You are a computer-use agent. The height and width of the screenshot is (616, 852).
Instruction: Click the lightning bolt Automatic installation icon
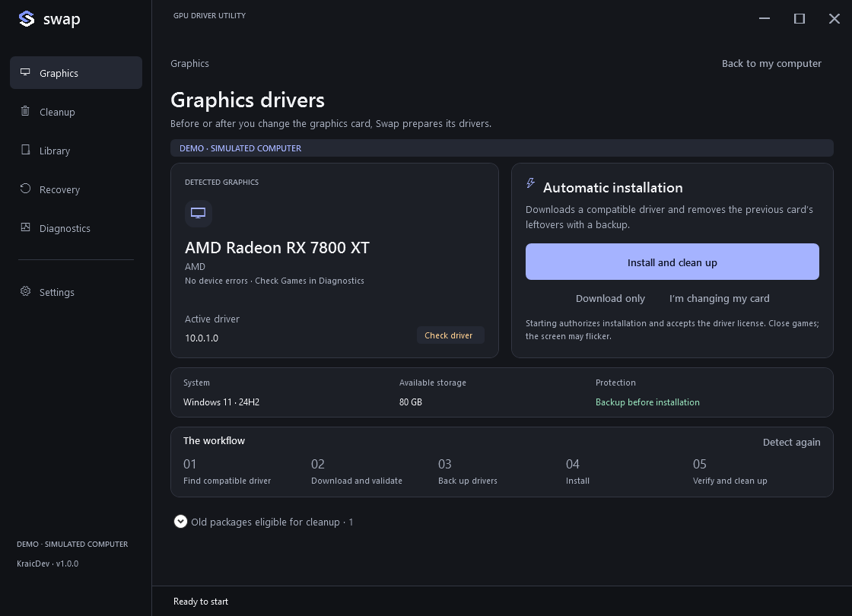[x=531, y=183]
